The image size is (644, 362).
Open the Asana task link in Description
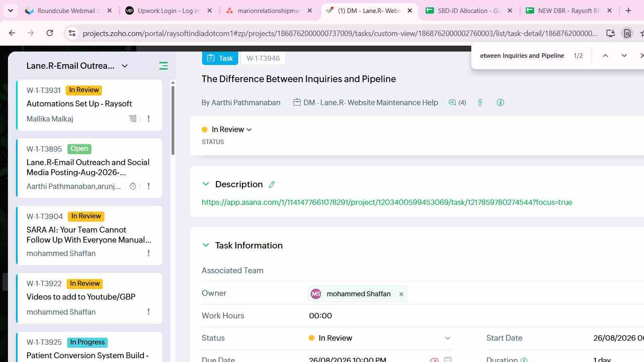click(387, 202)
